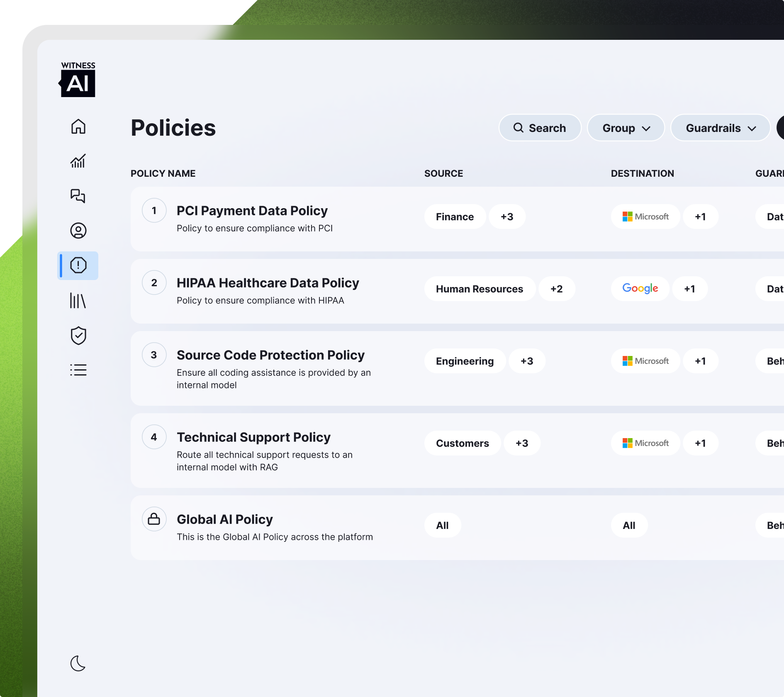Expand the Guardrails dropdown filter

coord(720,128)
